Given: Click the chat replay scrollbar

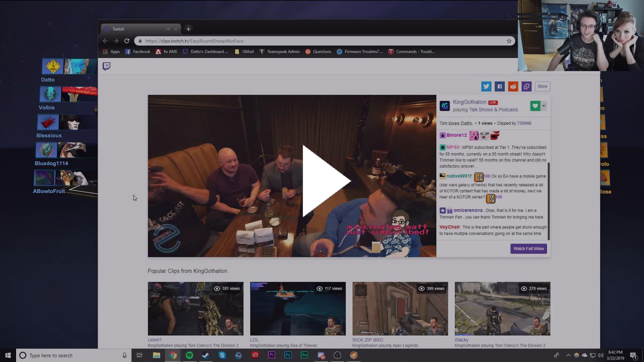Looking at the screenshot, I should [548, 201].
